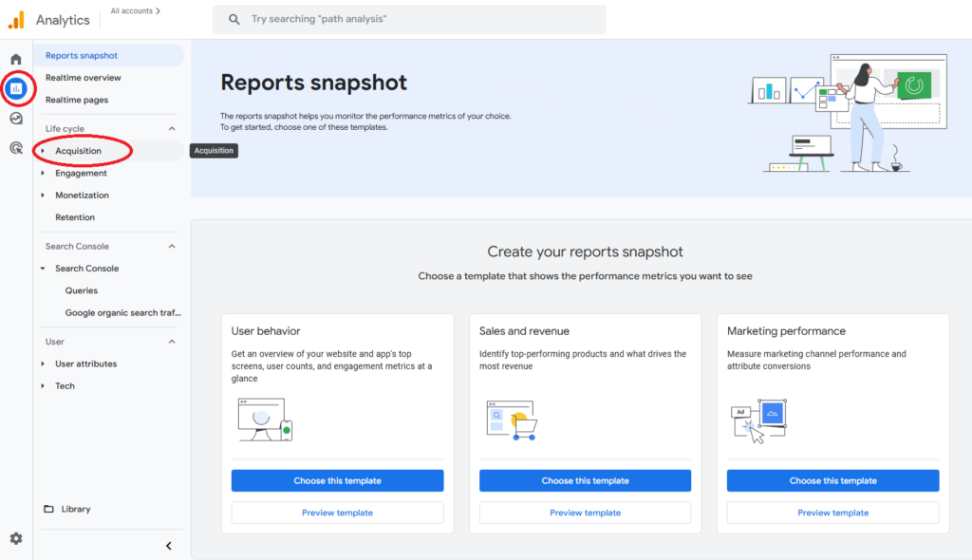
Task: Collapse the Search Console section chevron
Action: point(172,247)
